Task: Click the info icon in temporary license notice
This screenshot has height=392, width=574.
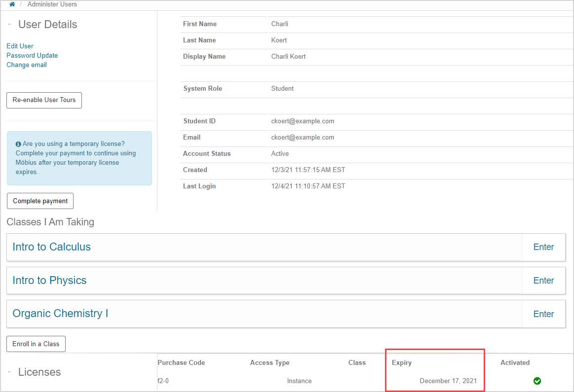Action: tap(18, 144)
